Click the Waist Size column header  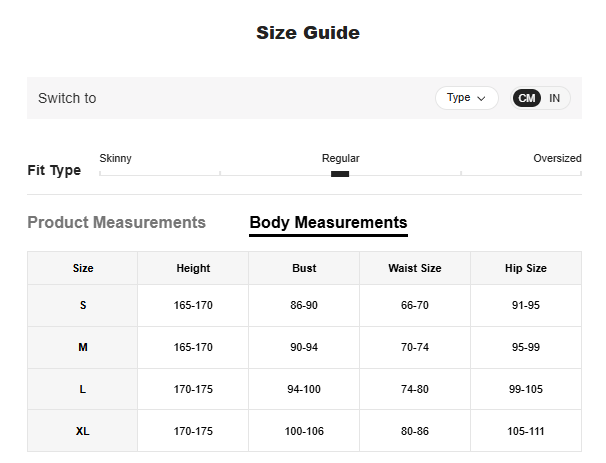[x=414, y=268]
